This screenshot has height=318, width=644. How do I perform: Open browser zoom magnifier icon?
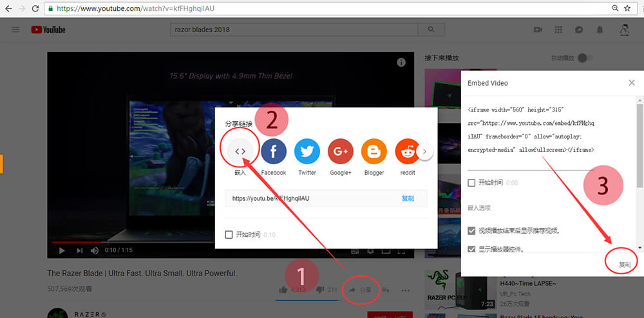pyautogui.click(x=615, y=8)
